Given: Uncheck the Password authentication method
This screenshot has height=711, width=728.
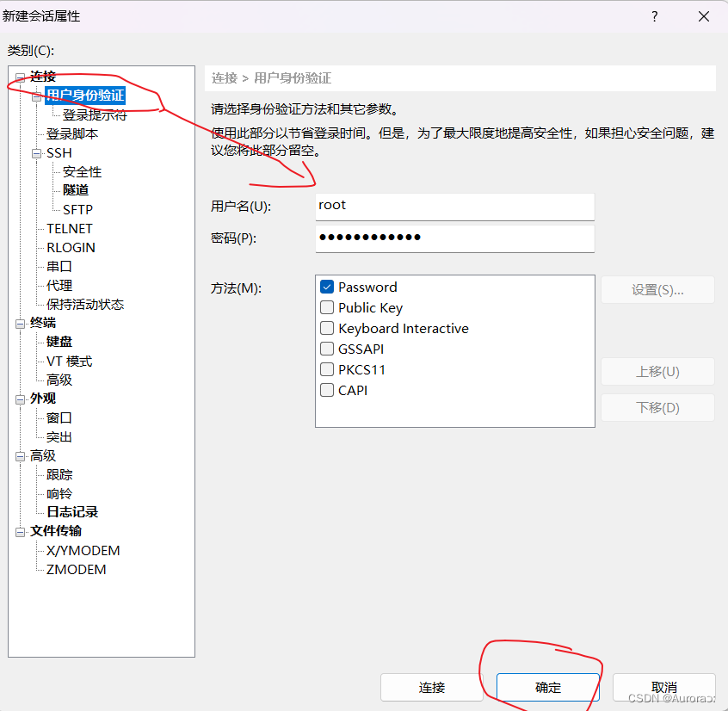Looking at the screenshot, I should [x=327, y=287].
